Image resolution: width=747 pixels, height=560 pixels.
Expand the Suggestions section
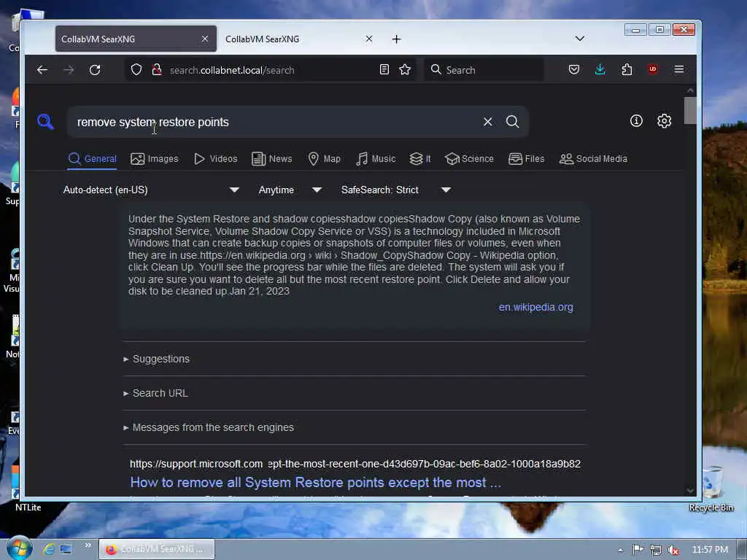(x=156, y=359)
